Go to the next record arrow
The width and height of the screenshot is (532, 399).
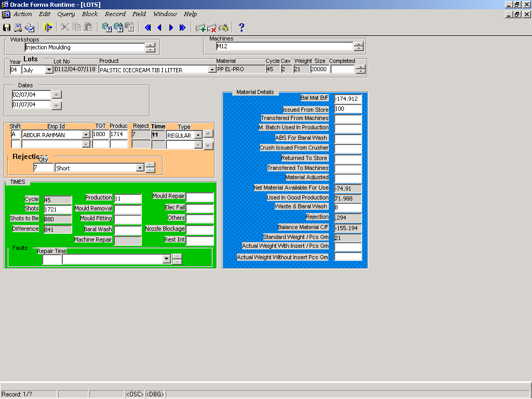(171, 28)
